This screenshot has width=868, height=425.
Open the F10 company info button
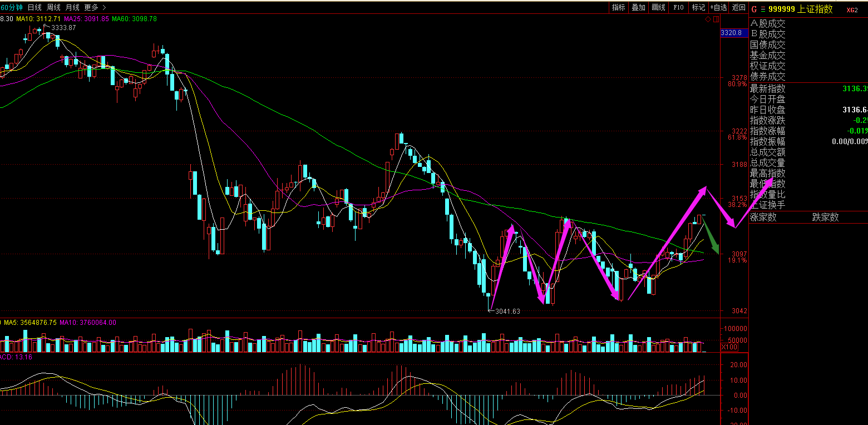[x=678, y=7]
